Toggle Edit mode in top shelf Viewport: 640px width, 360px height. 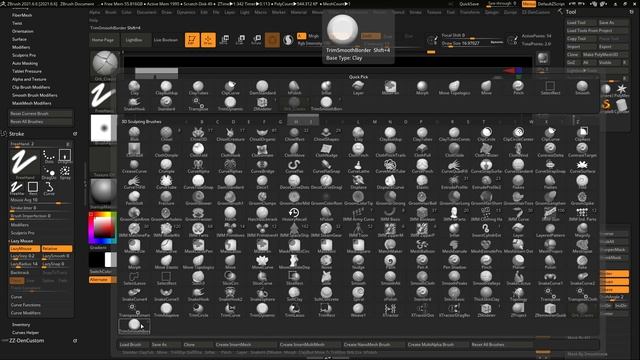tap(192, 40)
